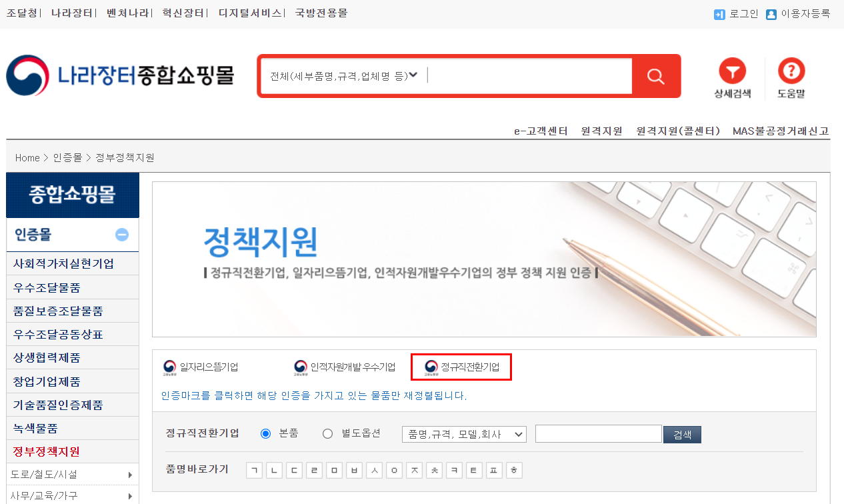Go to 벤처나라 top link
844x504 pixels.
pyautogui.click(x=127, y=13)
